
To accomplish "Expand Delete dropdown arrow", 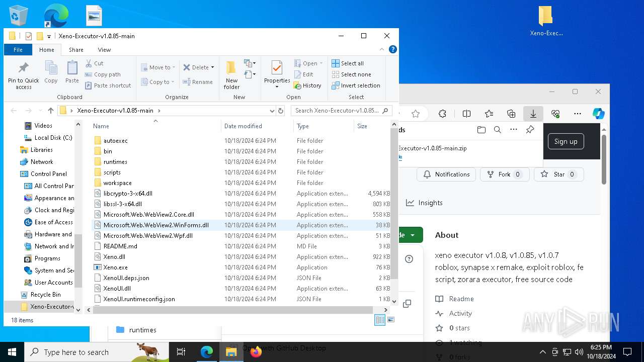I will [x=212, y=67].
